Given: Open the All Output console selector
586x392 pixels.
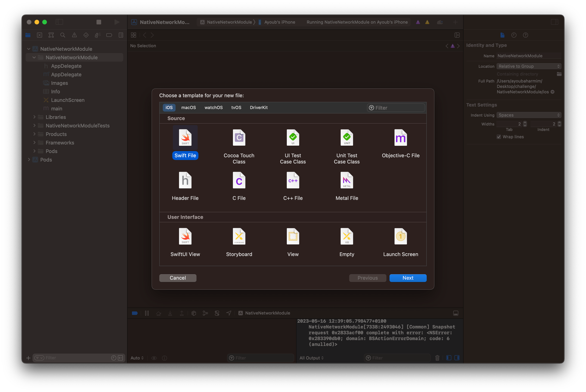Looking at the screenshot, I should 311,358.
